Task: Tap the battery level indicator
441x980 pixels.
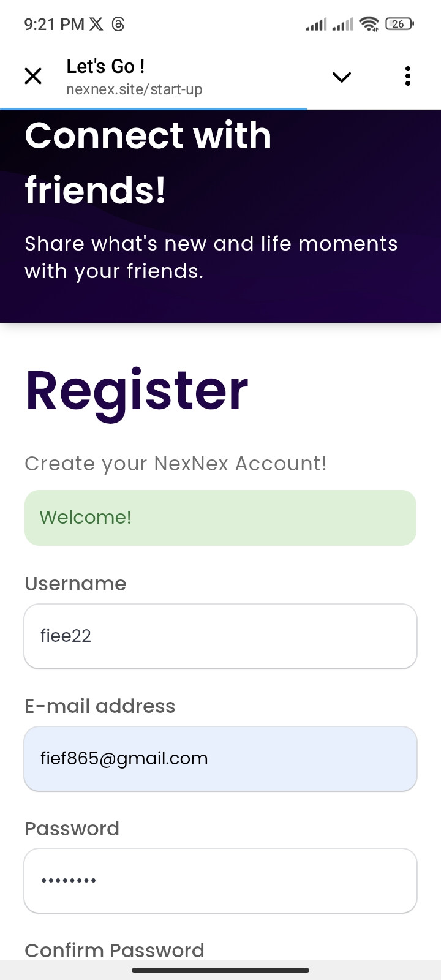Action: 399,24
